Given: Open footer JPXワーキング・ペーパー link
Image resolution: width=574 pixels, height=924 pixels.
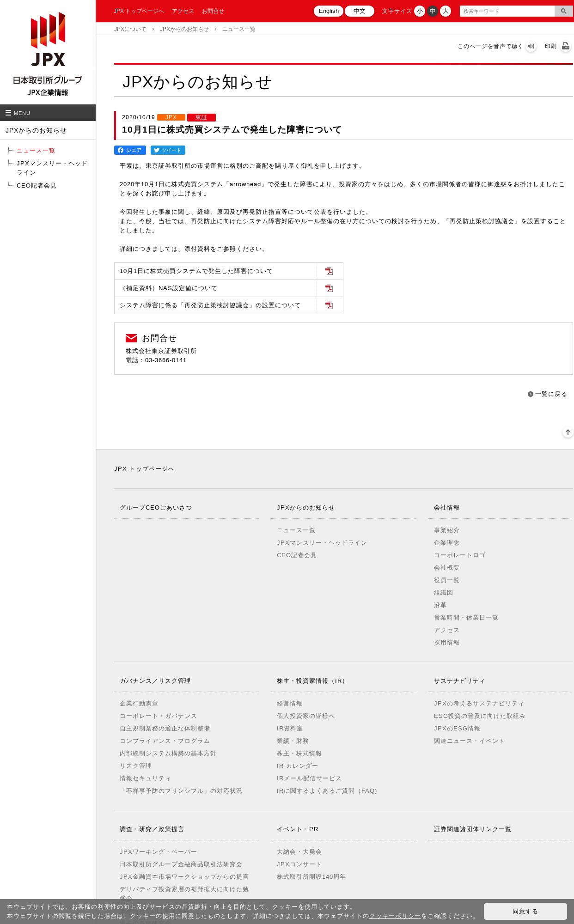Looking at the screenshot, I should pyautogui.click(x=158, y=852).
